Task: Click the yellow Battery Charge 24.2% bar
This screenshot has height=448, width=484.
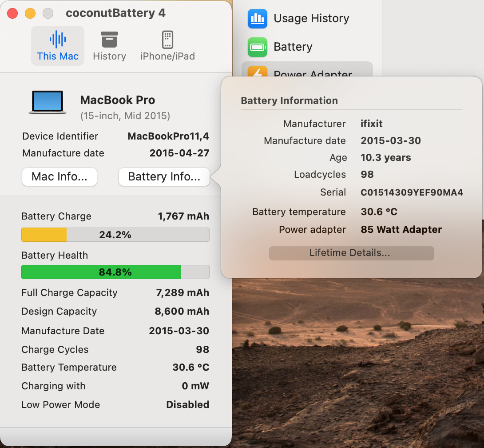Action: 115,235
